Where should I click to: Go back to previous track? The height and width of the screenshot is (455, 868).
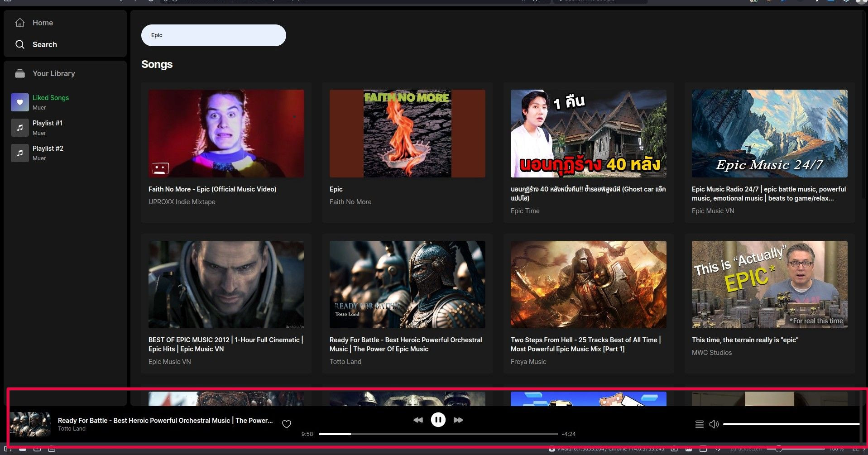418,420
